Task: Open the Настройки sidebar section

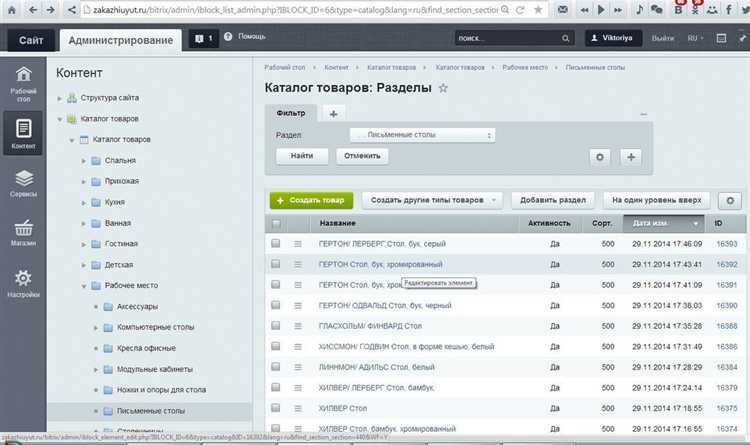Action: (23, 283)
